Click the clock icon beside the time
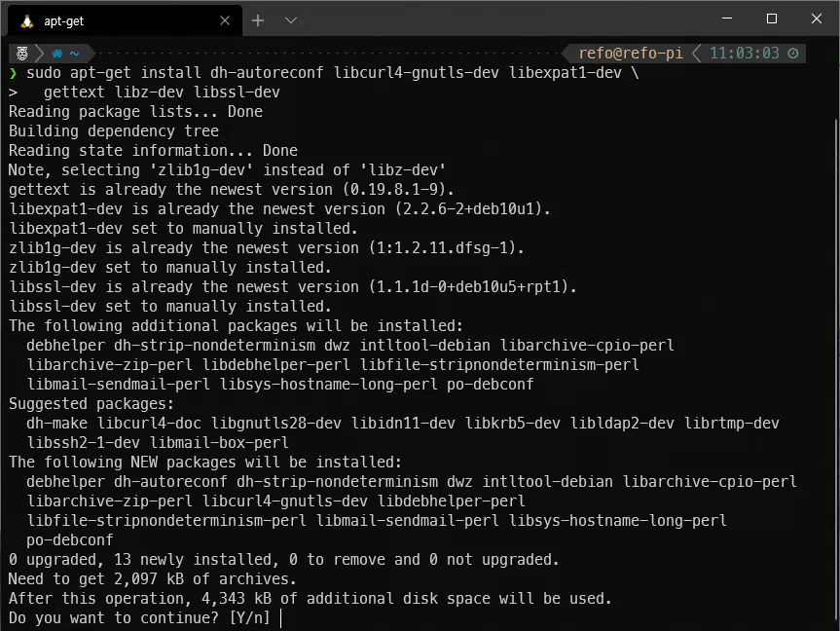This screenshot has height=631, width=840. [x=793, y=54]
